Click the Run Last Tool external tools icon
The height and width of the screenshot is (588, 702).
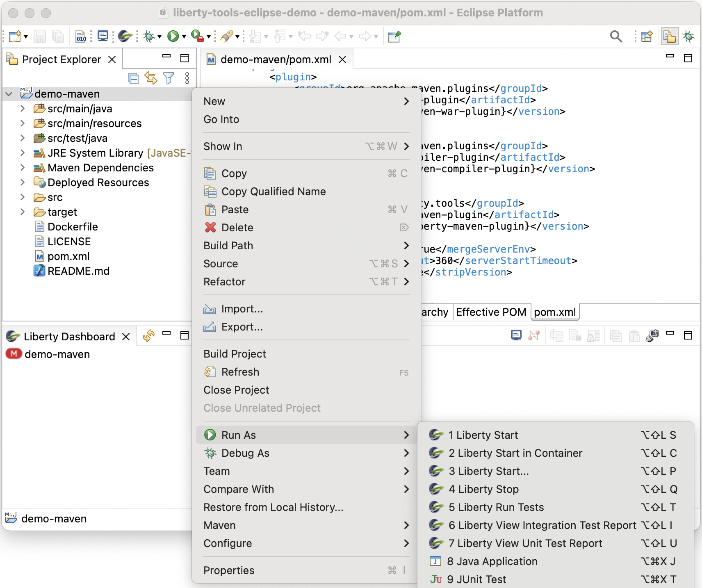(197, 36)
